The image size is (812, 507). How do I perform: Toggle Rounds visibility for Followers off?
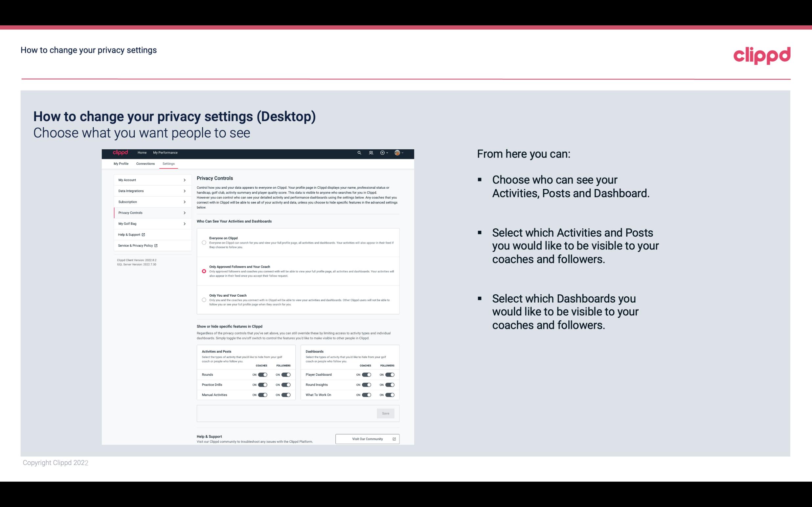pyautogui.click(x=286, y=374)
